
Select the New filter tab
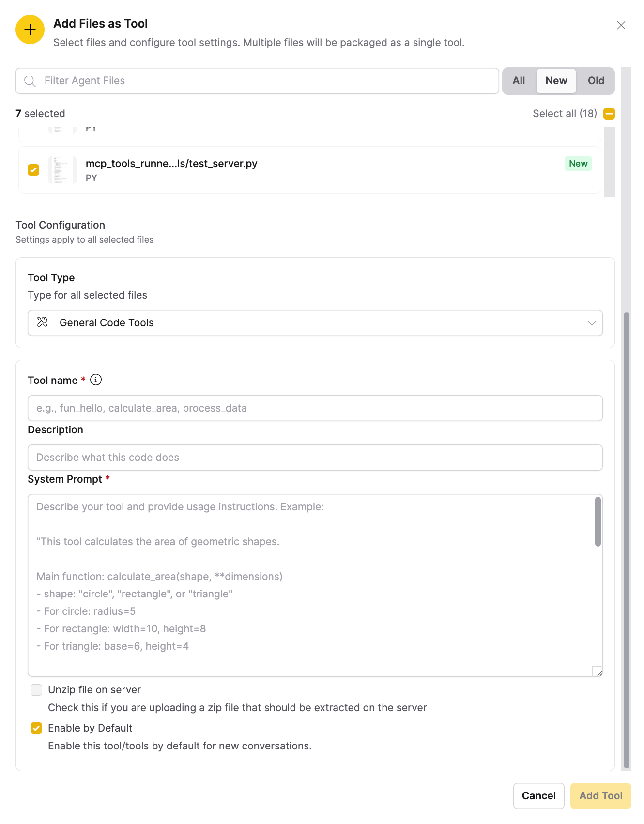coord(556,81)
